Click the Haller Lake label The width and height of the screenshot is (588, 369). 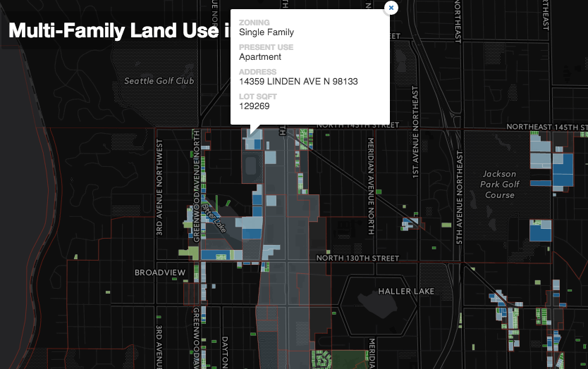pyautogui.click(x=405, y=291)
